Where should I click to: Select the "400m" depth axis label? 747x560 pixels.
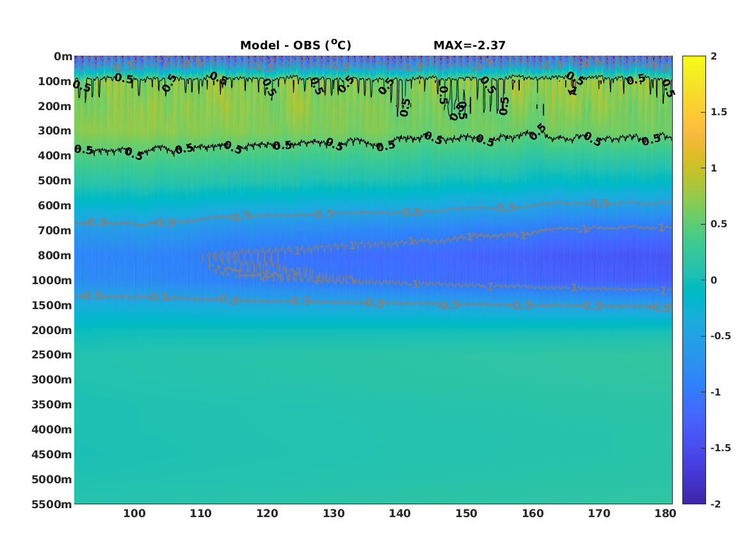55,156
